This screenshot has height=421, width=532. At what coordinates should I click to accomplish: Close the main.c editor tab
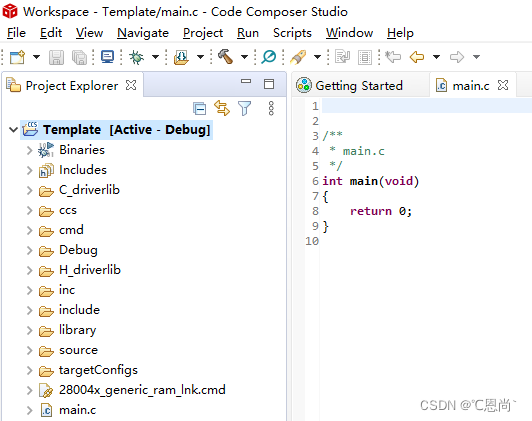(x=503, y=85)
